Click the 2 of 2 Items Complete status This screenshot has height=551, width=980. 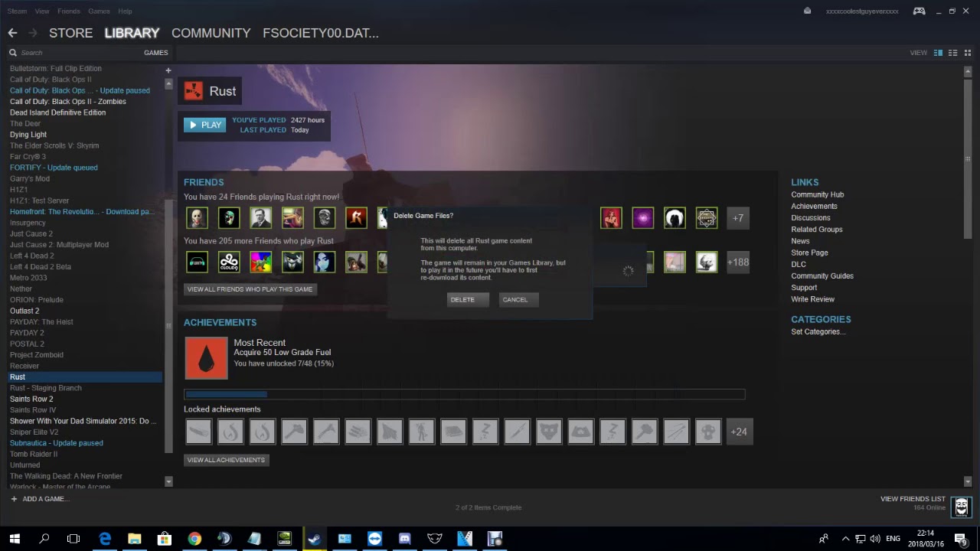pyautogui.click(x=488, y=507)
